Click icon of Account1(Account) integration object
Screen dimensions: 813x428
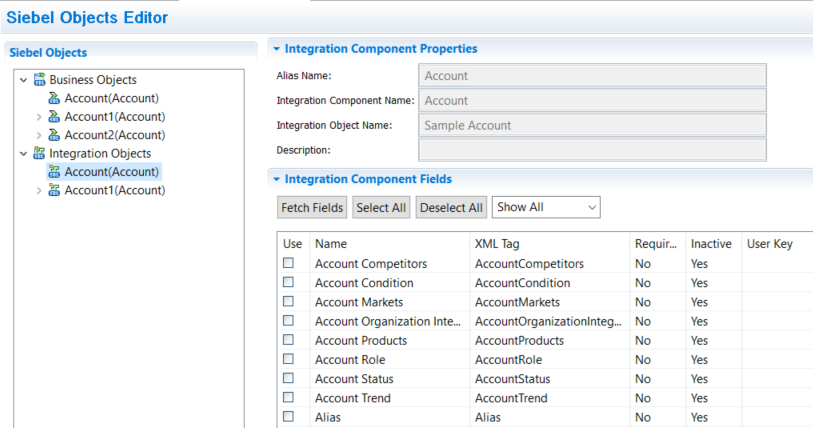54,190
